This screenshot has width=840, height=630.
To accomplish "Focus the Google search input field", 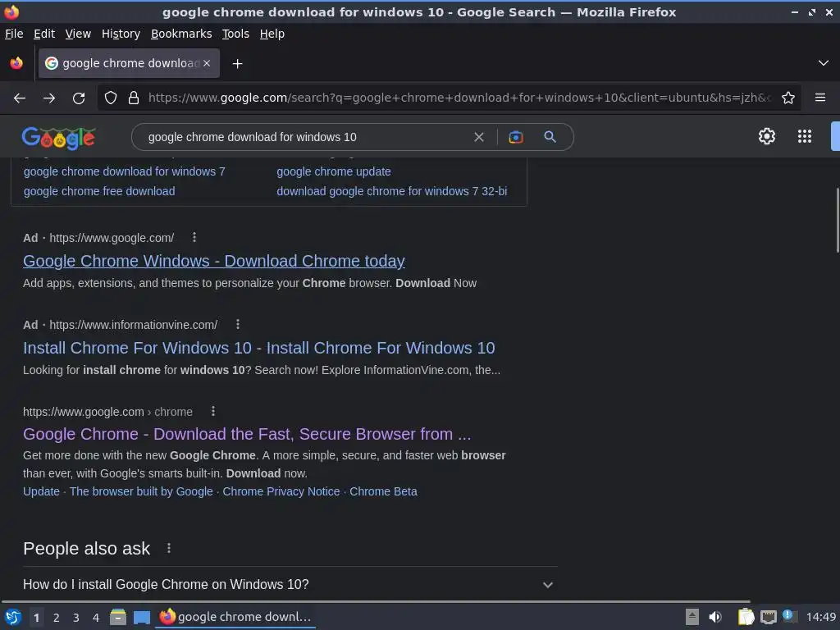I will click(305, 137).
